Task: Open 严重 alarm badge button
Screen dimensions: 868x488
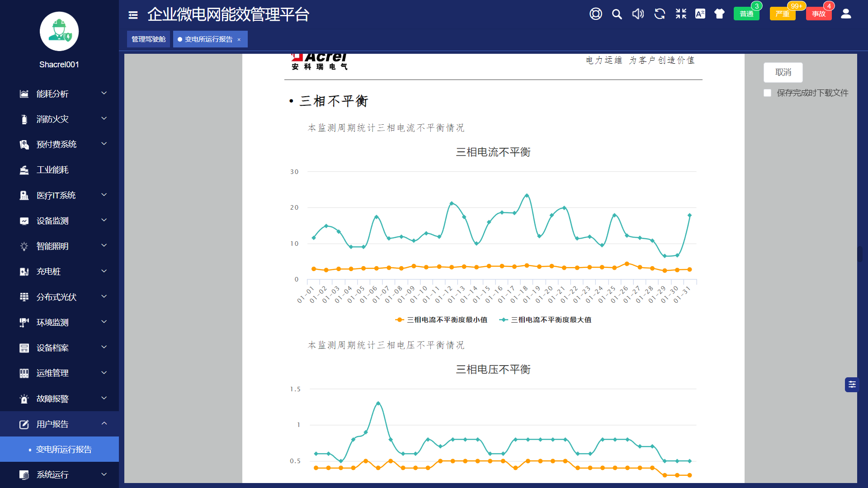Action: [783, 14]
